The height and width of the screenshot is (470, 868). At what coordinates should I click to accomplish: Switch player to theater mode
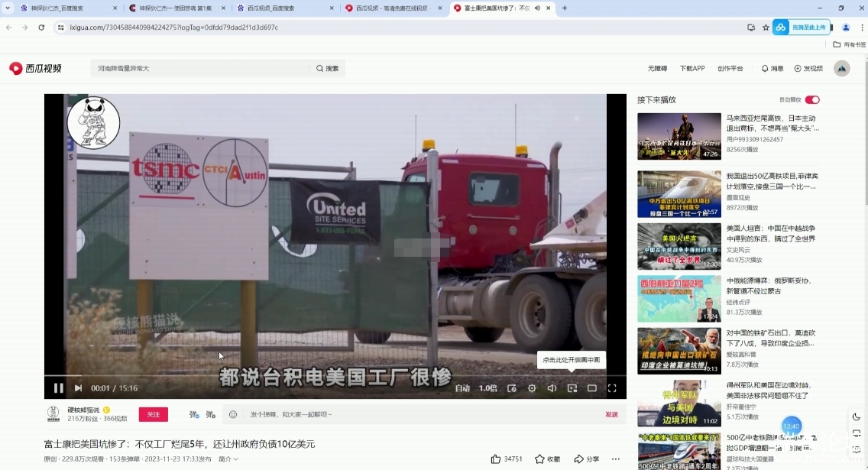tap(591, 388)
